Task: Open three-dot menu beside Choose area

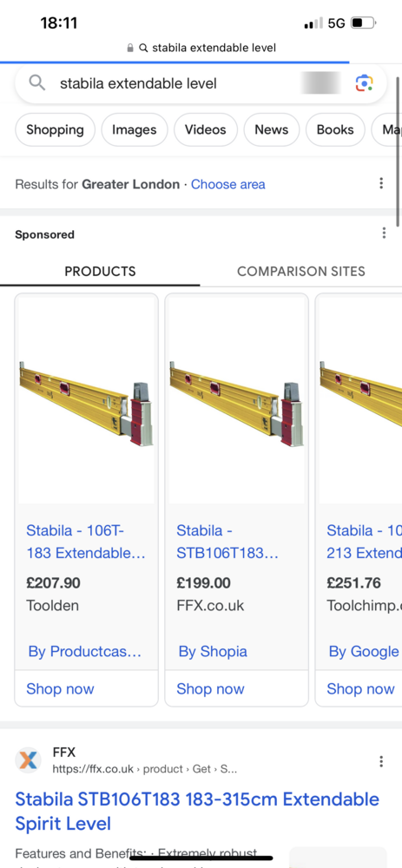Action: click(381, 183)
